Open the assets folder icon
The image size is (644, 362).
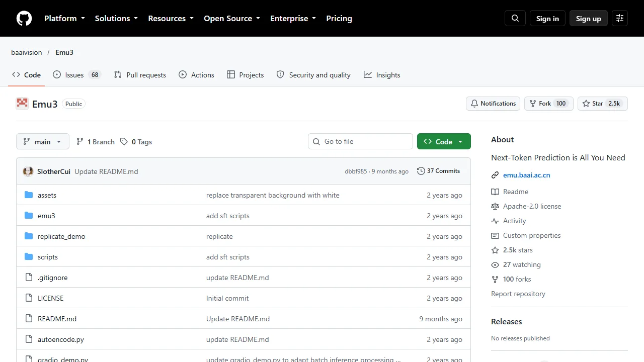29,195
